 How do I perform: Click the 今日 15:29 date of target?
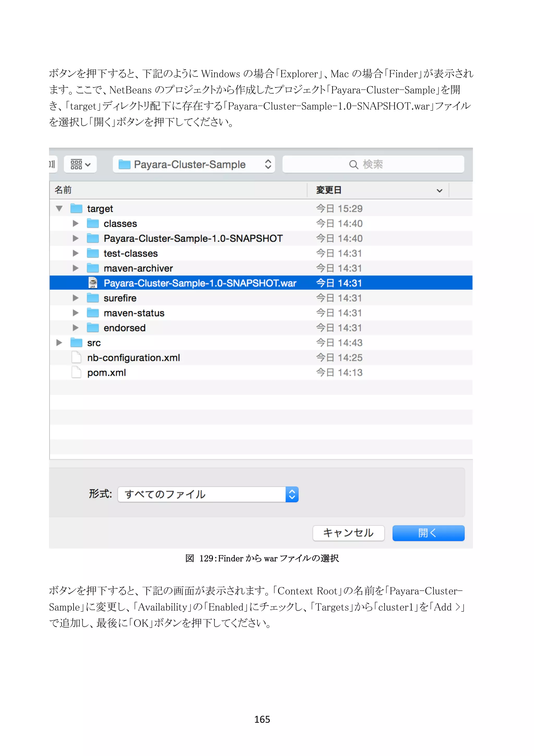pos(339,208)
